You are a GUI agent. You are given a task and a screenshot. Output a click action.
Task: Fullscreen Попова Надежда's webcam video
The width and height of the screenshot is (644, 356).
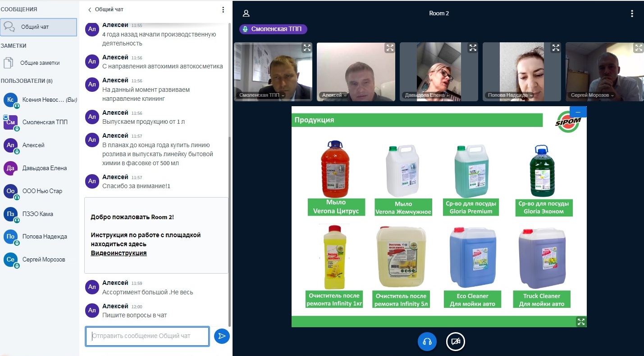555,47
